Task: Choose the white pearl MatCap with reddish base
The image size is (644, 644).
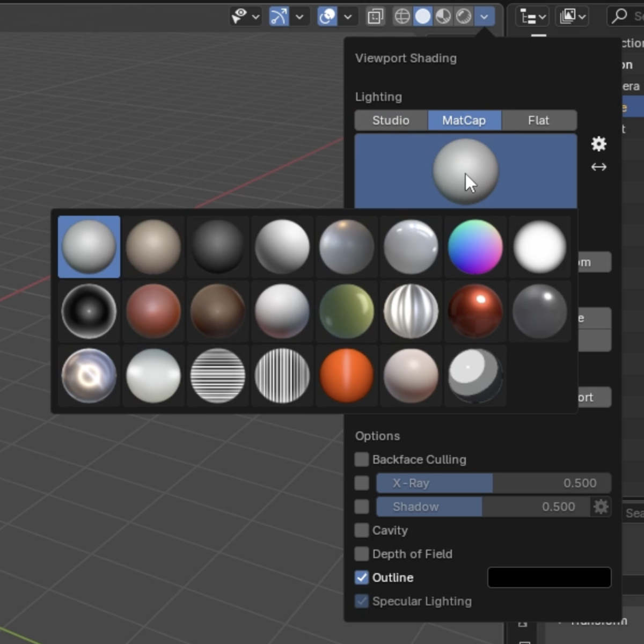Action: click(x=282, y=311)
